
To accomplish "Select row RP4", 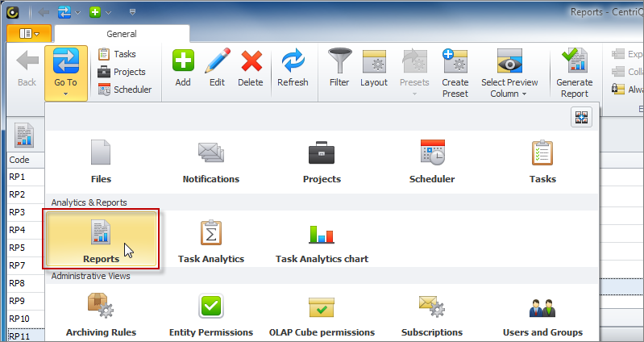I will (x=26, y=230).
